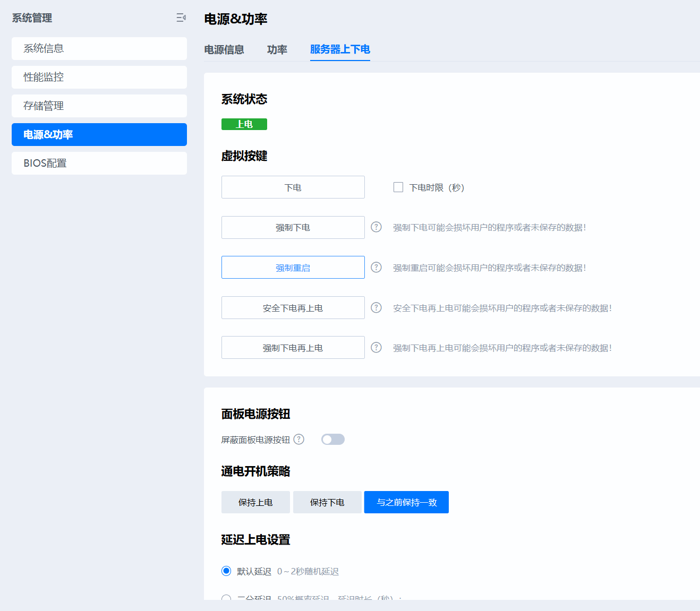Click the 安全下电再上电 button
This screenshot has width=700, height=611.
pos(293,307)
